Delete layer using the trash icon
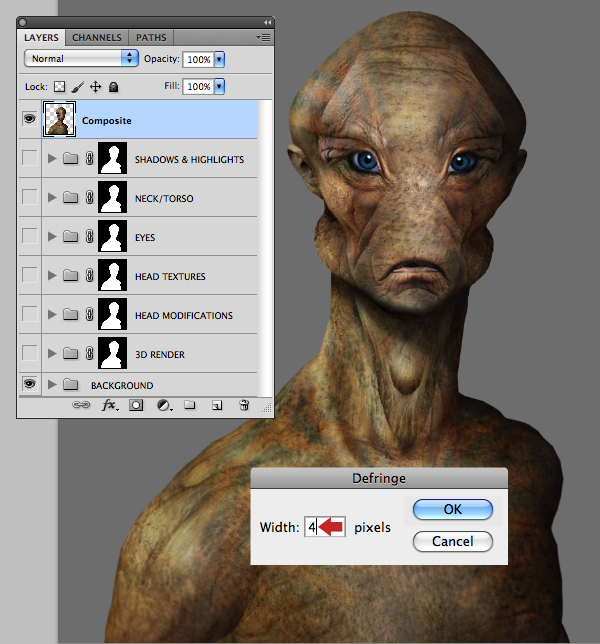The width and height of the screenshot is (600, 644). tap(244, 405)
